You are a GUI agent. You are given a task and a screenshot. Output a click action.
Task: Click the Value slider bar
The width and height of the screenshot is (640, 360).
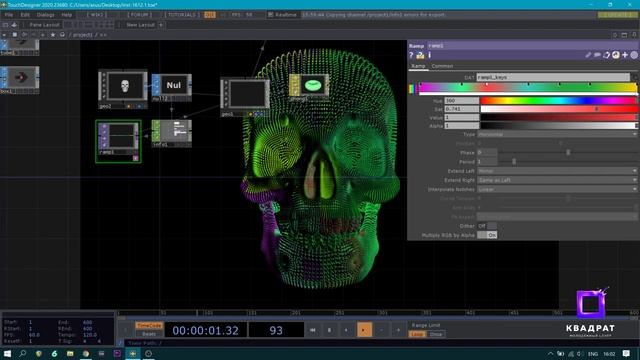pyautogui.click(x=558, y=118)
